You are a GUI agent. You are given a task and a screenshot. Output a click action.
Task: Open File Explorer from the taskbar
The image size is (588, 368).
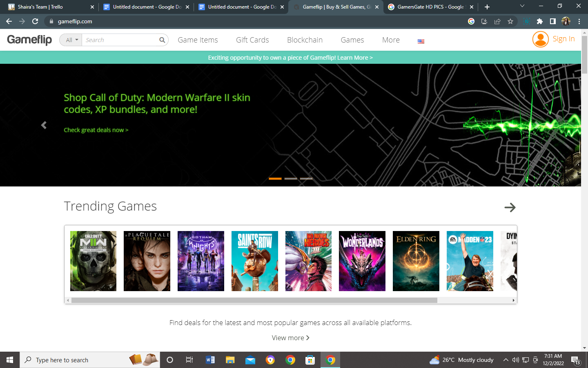pyautogui.click(x=230, y=360)
